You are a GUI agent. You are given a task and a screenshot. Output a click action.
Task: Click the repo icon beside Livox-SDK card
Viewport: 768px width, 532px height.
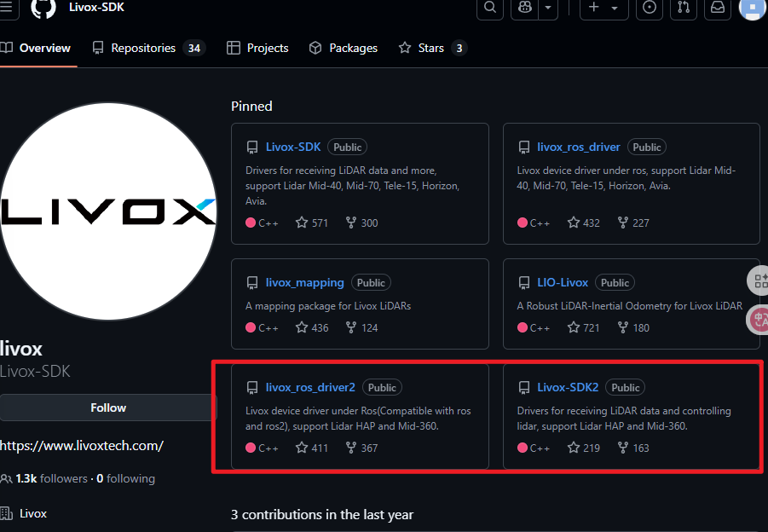[x=252, y=147]
